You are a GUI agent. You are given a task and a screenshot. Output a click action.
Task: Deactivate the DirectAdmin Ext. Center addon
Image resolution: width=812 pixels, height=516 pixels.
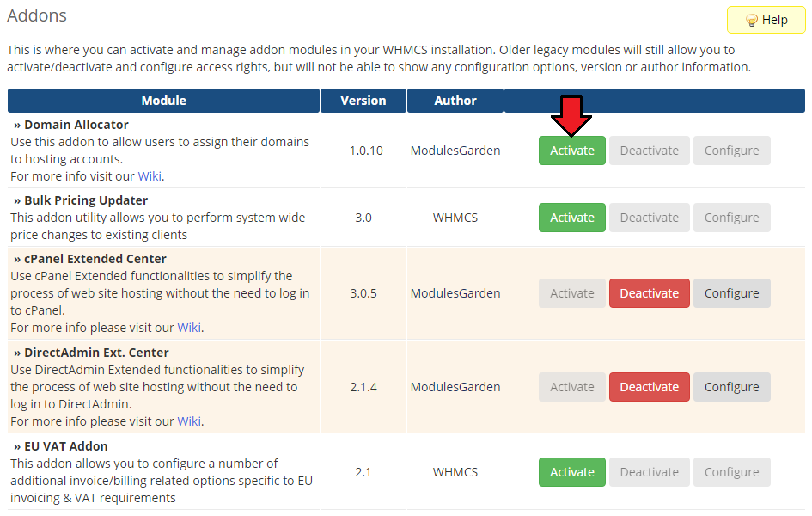(649, 387)
